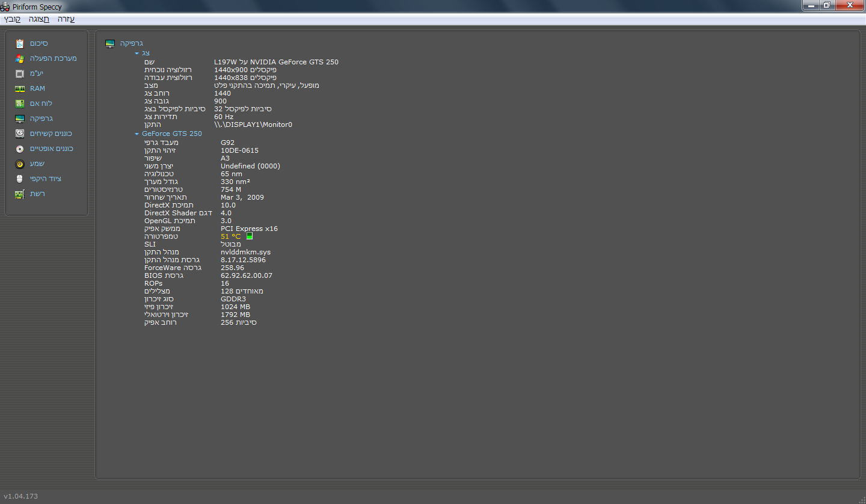Select the לוח אם motherboard icon
The width and height of the screenshot is (866, 504).
point(20,103)
